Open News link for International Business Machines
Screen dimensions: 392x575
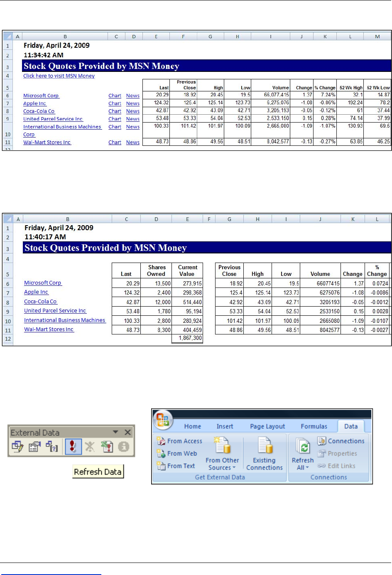[x=133, y=127]
